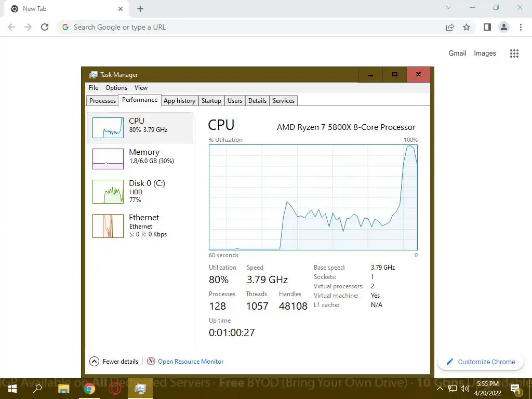532x399 pixels.
Task: Click the Chrome window minimize button
Action: coord(472,7)
